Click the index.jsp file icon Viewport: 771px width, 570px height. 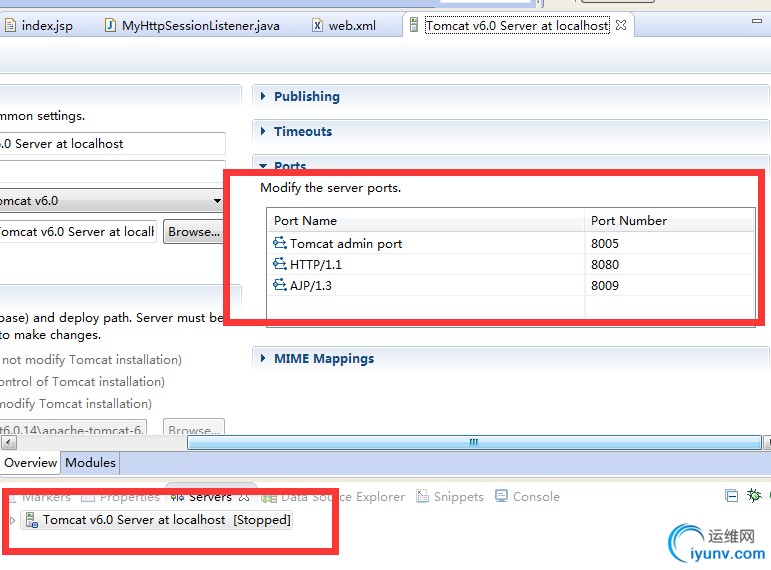(10, 25)
